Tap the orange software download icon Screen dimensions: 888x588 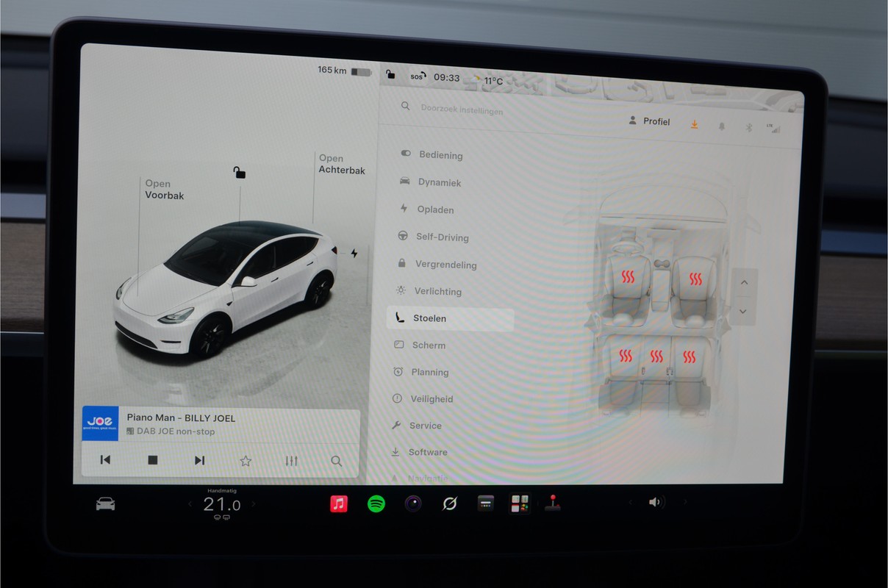point(694,125)
